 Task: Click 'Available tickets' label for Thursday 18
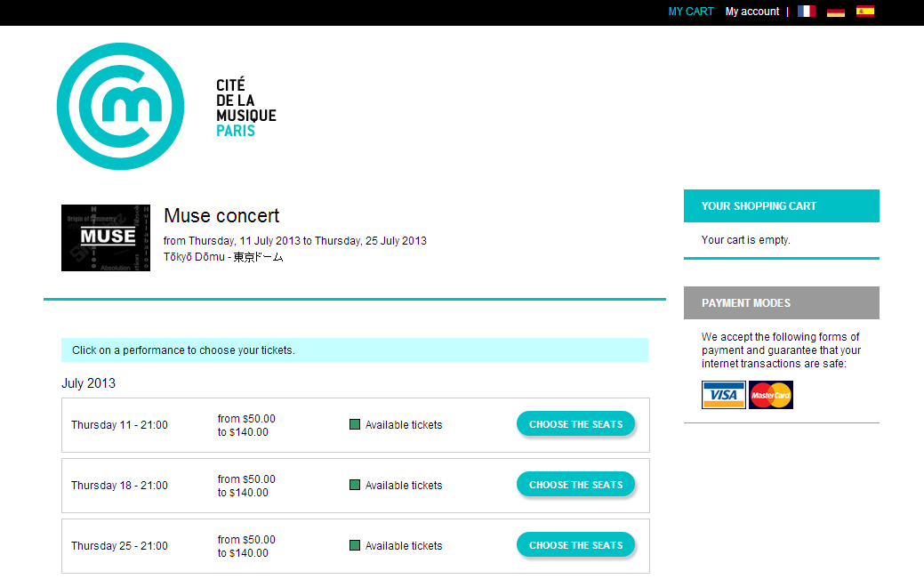404,486
